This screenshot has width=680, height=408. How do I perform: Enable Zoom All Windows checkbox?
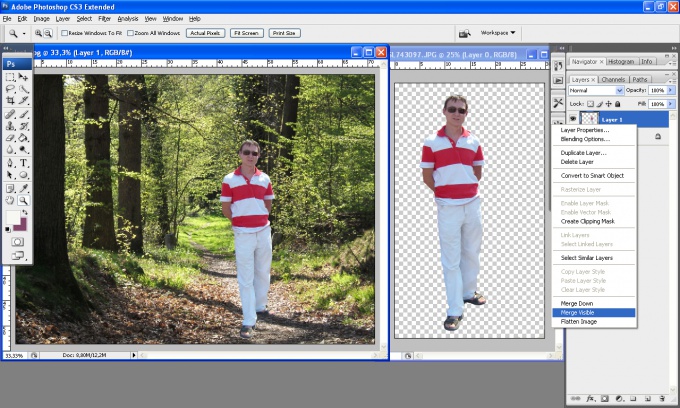130,33
